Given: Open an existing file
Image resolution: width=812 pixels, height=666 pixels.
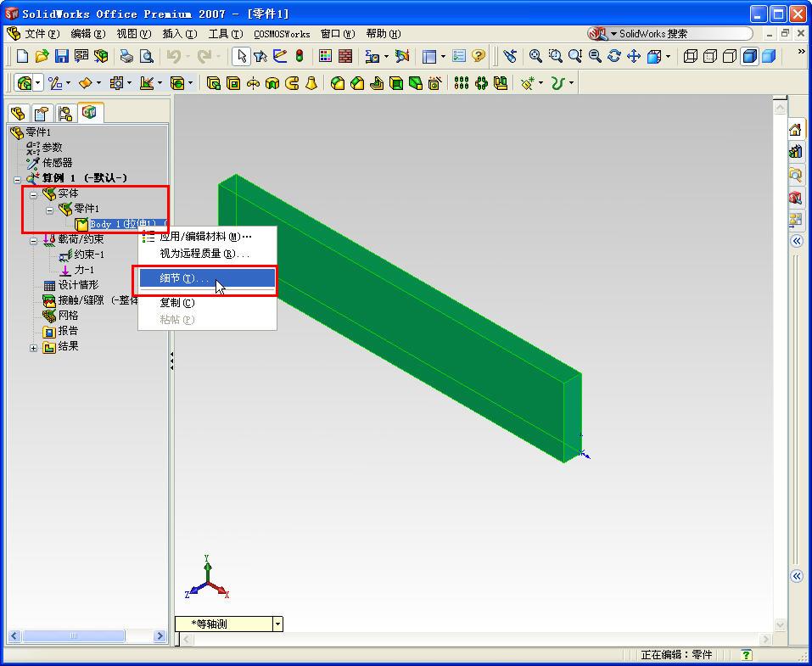Looking at the screenshot, I should (x=42, y=56).
